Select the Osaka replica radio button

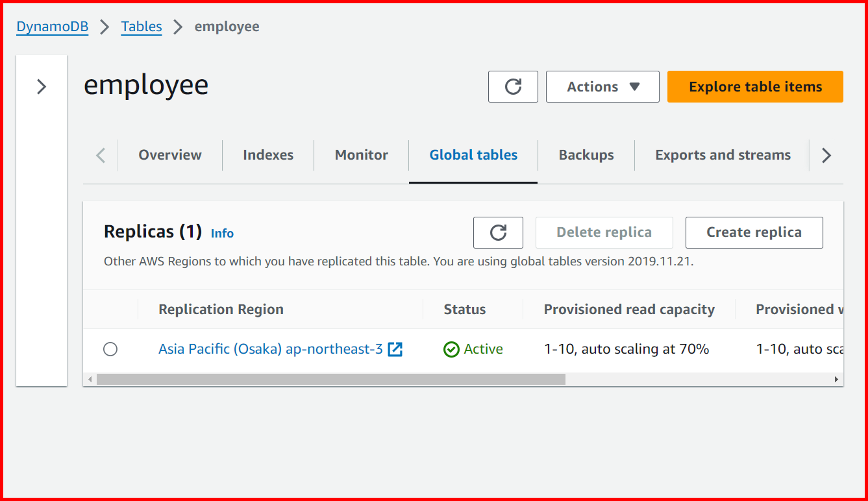coord(110,349)
